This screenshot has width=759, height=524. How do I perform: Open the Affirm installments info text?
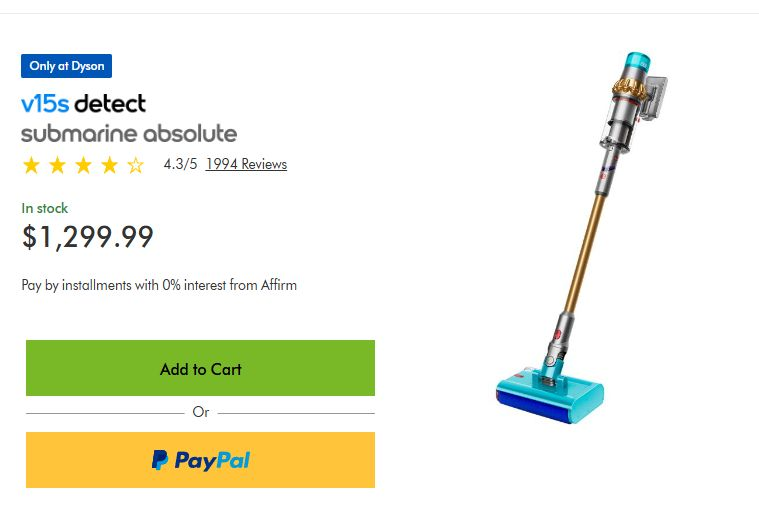point(159,285)
